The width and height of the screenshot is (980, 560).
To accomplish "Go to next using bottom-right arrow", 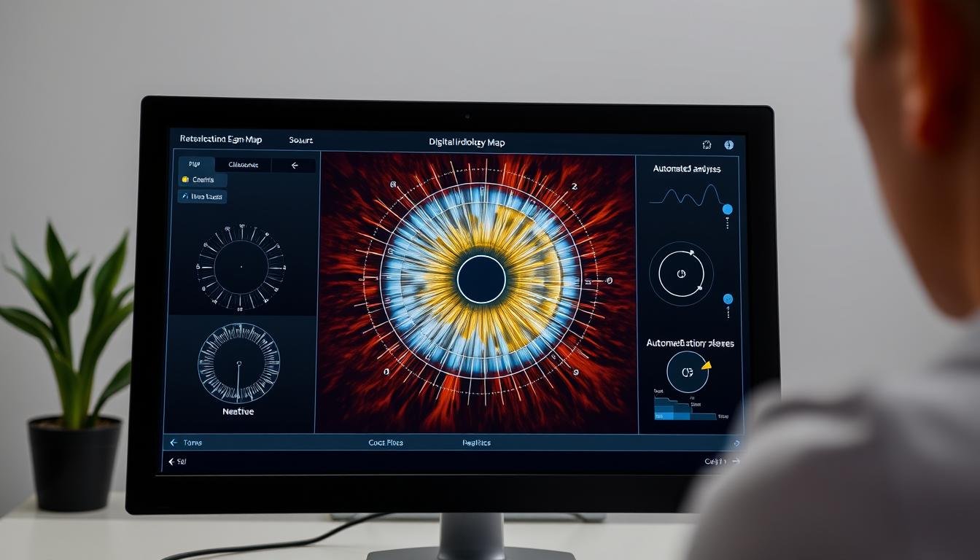I will (735, 461).
